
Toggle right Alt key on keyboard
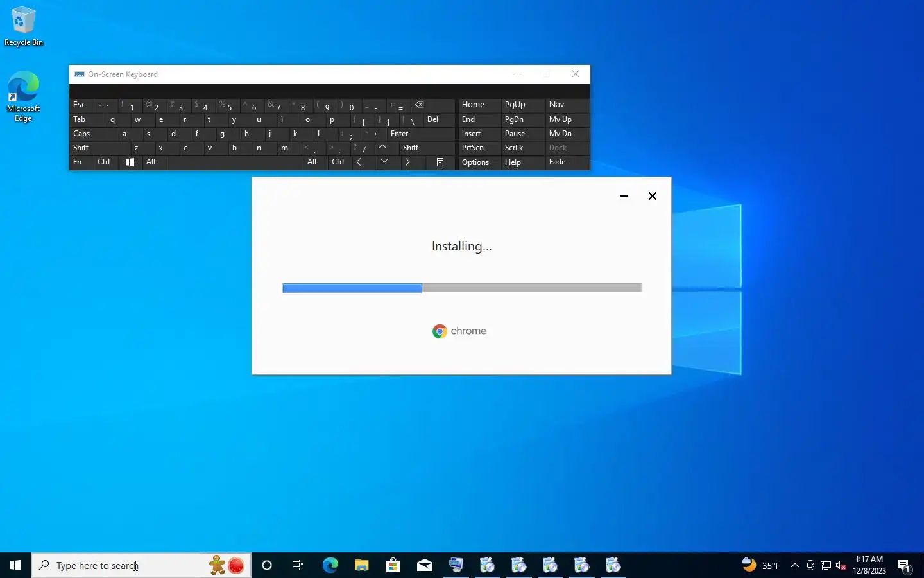(x=315, y=162)
